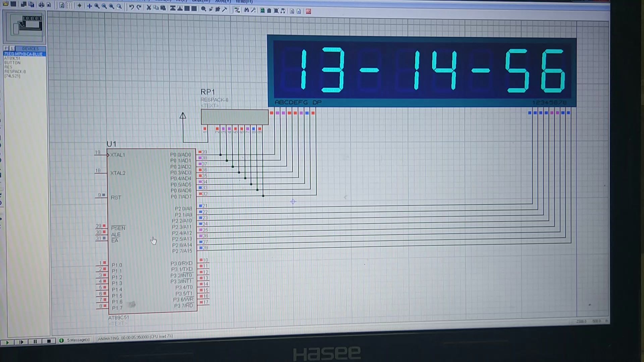Click the L library button
644x362 pixels.
click(x=12, y=49)
